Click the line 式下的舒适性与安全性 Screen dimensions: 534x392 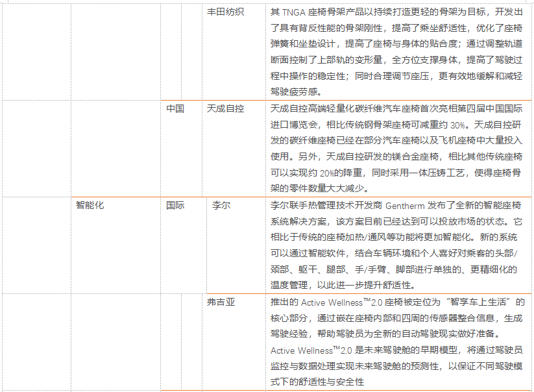click(317, 382)
